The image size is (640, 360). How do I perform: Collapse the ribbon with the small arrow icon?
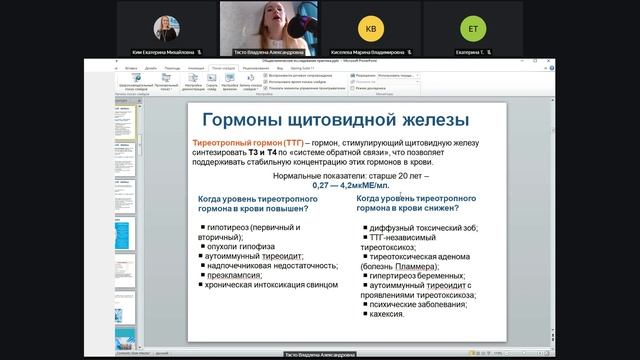pos(545,68)
